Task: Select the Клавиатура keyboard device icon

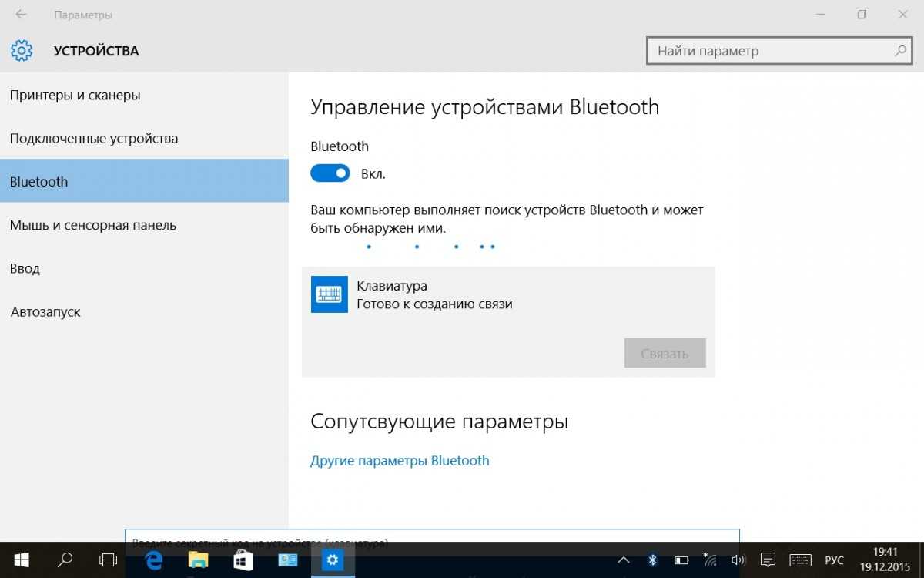Action: [x=330, y=294]
